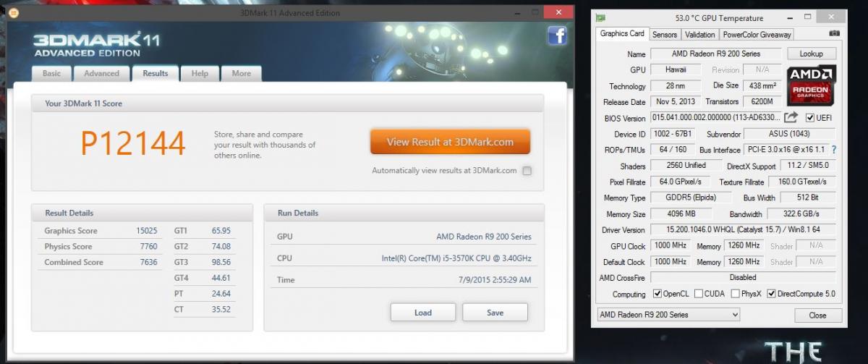Click the Driver Version field

pos(743,229)
